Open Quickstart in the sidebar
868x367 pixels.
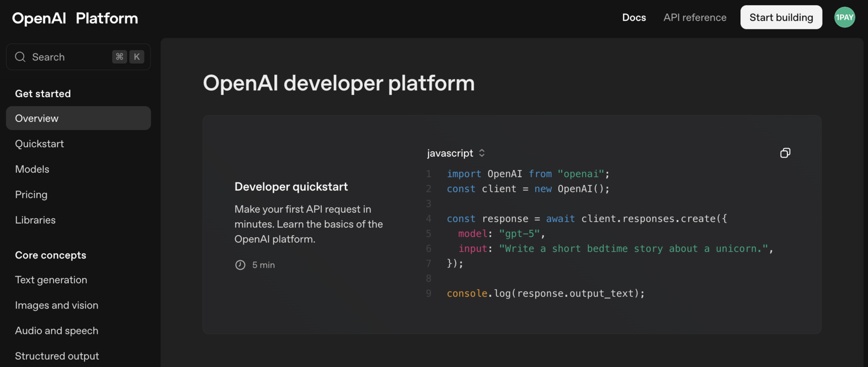[39, 144]
